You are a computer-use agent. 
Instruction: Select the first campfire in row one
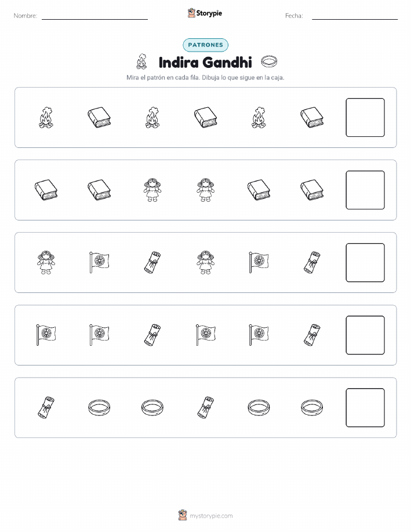pos(46,118)
